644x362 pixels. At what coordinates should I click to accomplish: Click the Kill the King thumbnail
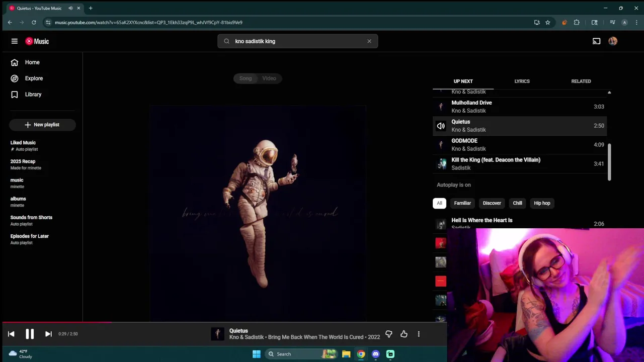pos(441,164)
